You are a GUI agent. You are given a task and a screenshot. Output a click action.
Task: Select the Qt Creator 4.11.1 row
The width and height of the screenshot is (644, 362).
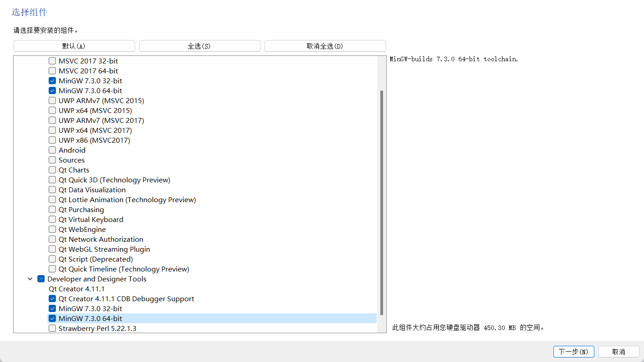(77, 289)
